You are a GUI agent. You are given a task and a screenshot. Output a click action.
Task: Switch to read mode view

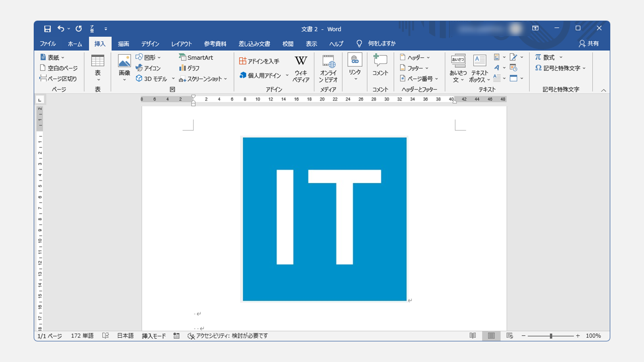[473, 336]
